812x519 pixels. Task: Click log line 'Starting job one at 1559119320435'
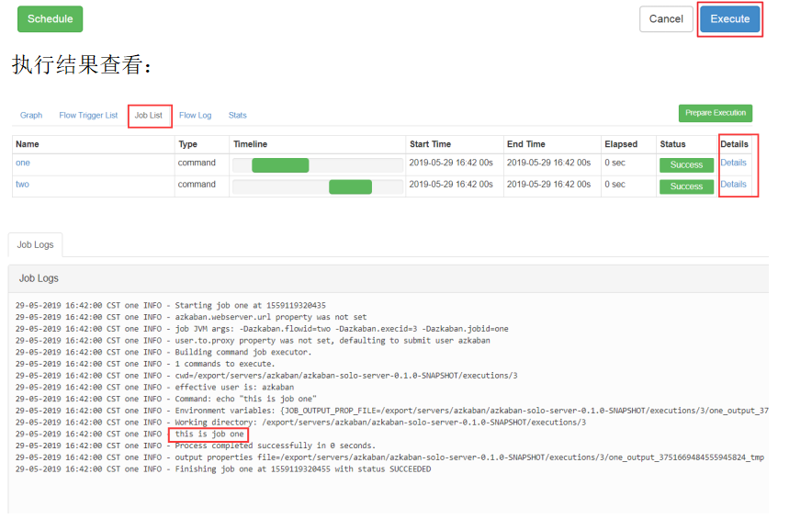tap(171, 306)
